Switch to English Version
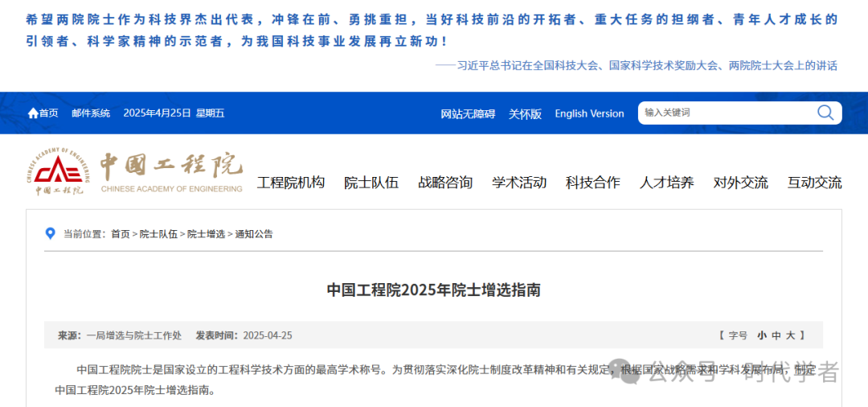This screenshot has height=407, width=868. tap(589, 113)
